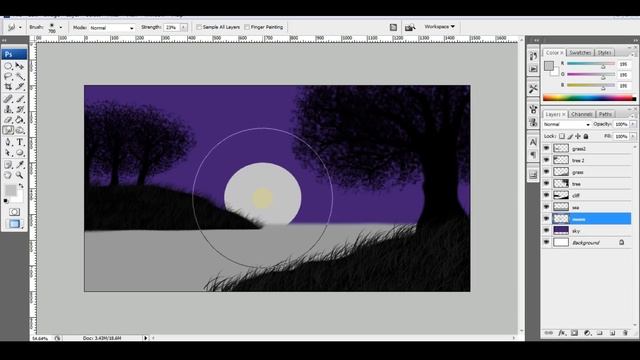Open the Smudge tool preset picker
The height and width of the screenshot is (360, 640).
tap(14, 27)
